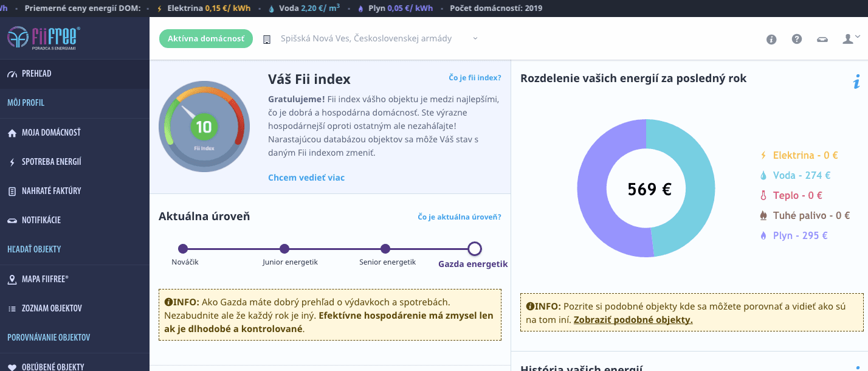Open 'Zobraziť podobné objekty' link
This screenshot has height=371, width=868.
pos(633,320)
